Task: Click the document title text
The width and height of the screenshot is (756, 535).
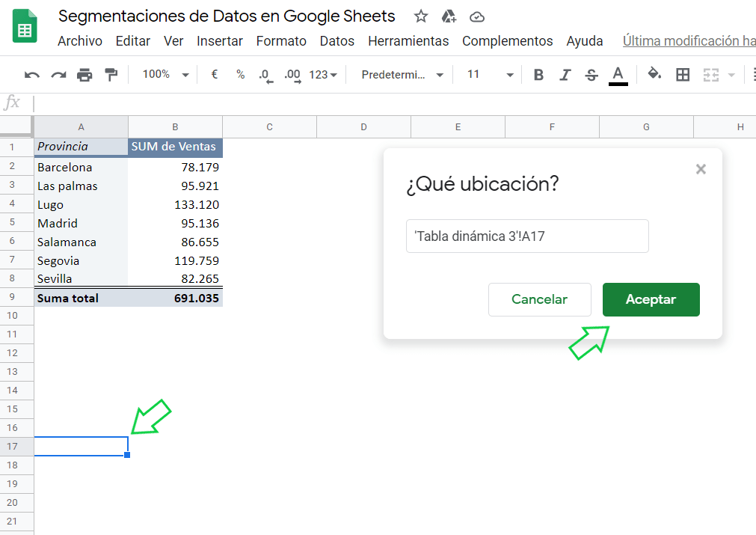Action: pyautogui.click(x=227, y=16)
